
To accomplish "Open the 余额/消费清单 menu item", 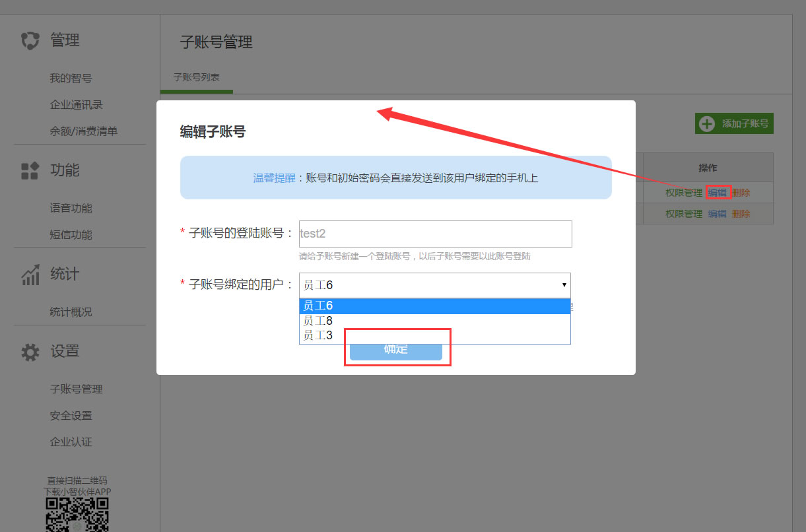I will click(83, 131).
